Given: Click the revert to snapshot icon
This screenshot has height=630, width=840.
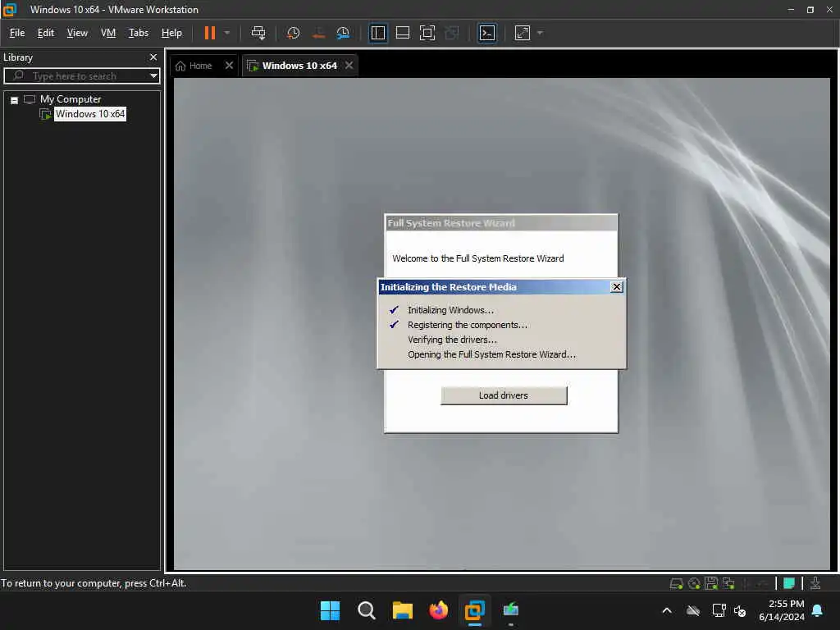Looking at the screenshot, I should [x=318, y=33].
